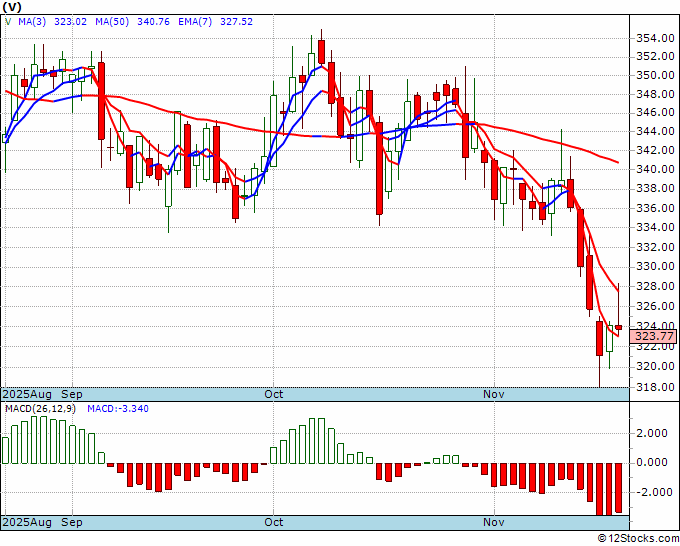Click the 354.00 price axis label

point(655,39)
